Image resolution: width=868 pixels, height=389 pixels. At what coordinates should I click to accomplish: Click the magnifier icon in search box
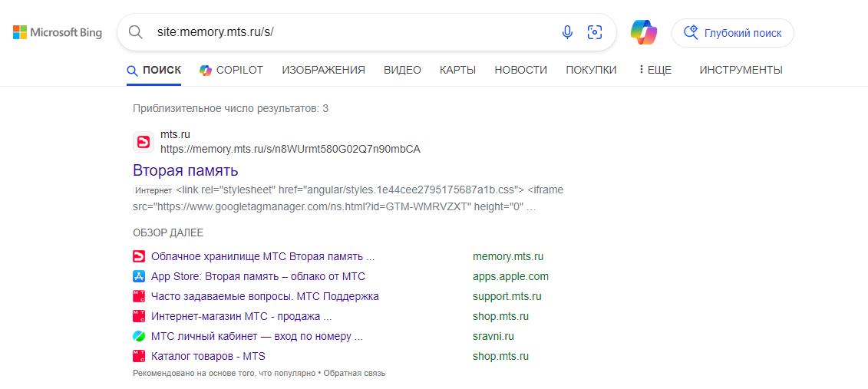(136, 32)
